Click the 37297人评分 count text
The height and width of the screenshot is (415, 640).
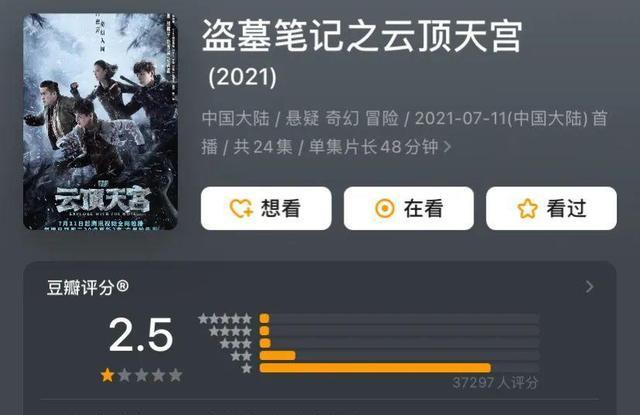pyautogui.click(x=495, y=383)
